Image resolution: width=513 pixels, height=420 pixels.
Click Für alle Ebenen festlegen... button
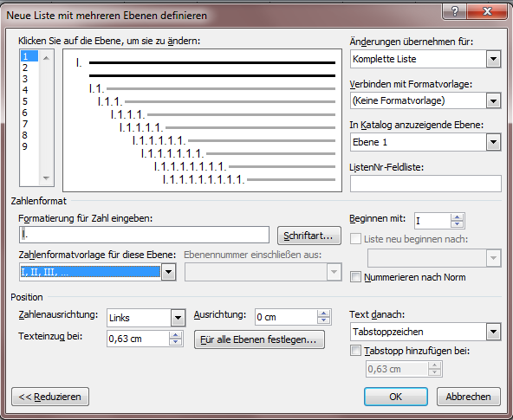[259, 339]
